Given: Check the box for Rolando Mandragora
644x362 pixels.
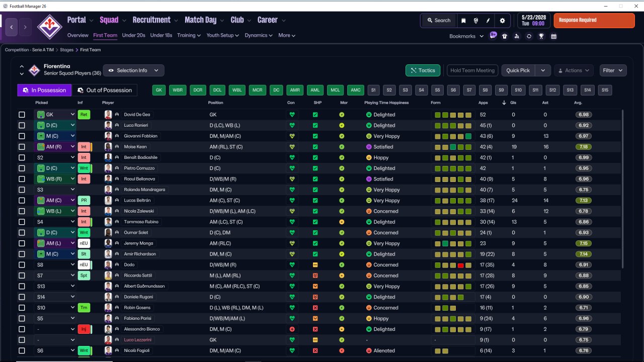Looking at the screenshot, I should click(x=22, y=190).
